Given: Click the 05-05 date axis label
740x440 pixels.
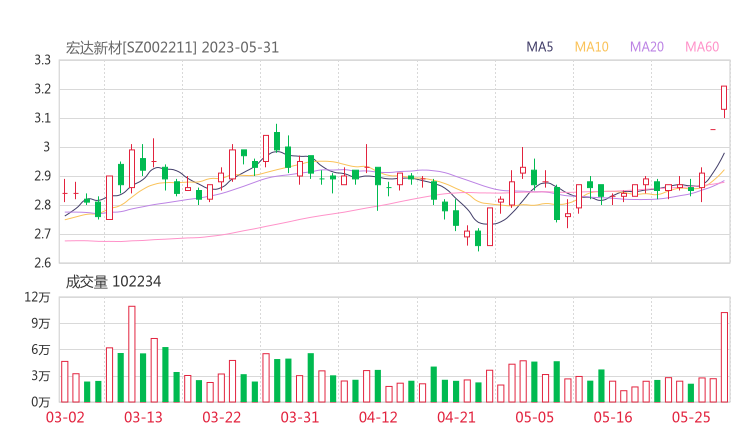Looking at the screenshot, I should pos(535,417).
